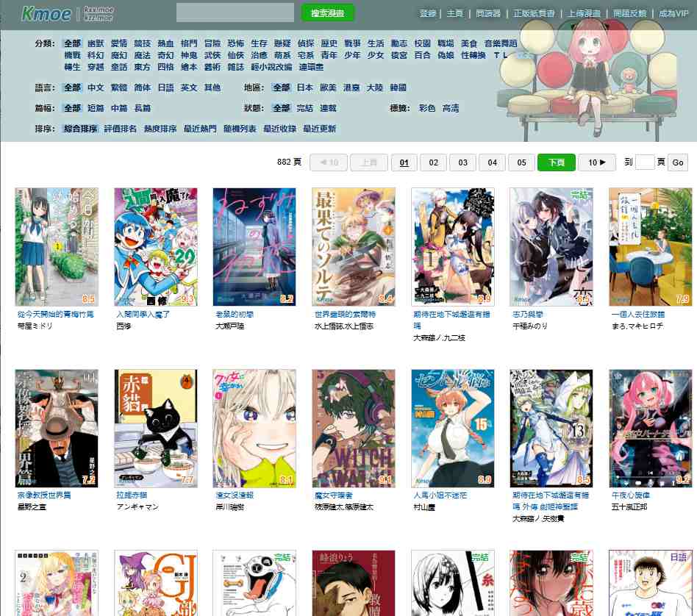Open the WITCH WATCH manga cover
The image size is (697, 616).
(x=354, y=429)
